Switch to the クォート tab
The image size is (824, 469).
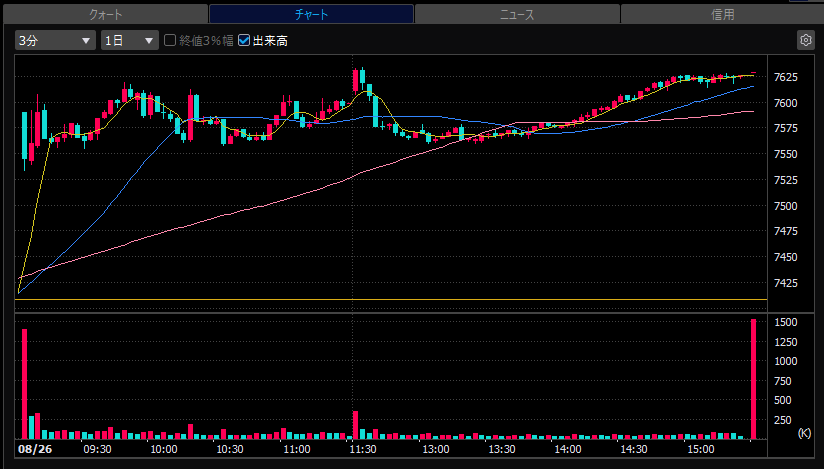[106, 14]
